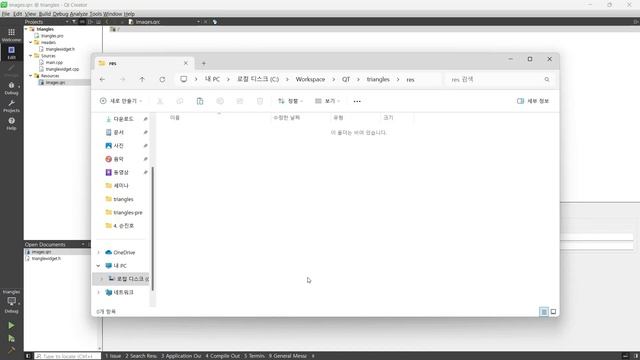
Task: Click the Build hammer icon
Action: click(11, 349)
